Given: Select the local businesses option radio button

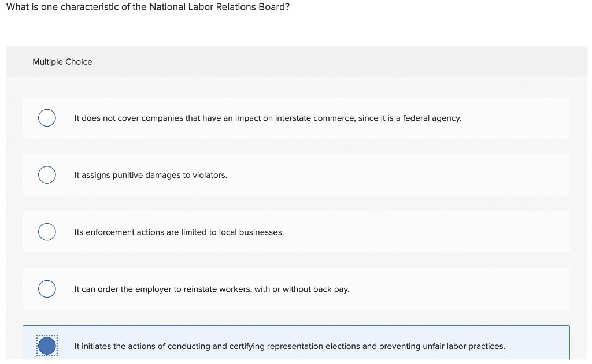Looking at the screenshot, I should [x=47, y=232].
